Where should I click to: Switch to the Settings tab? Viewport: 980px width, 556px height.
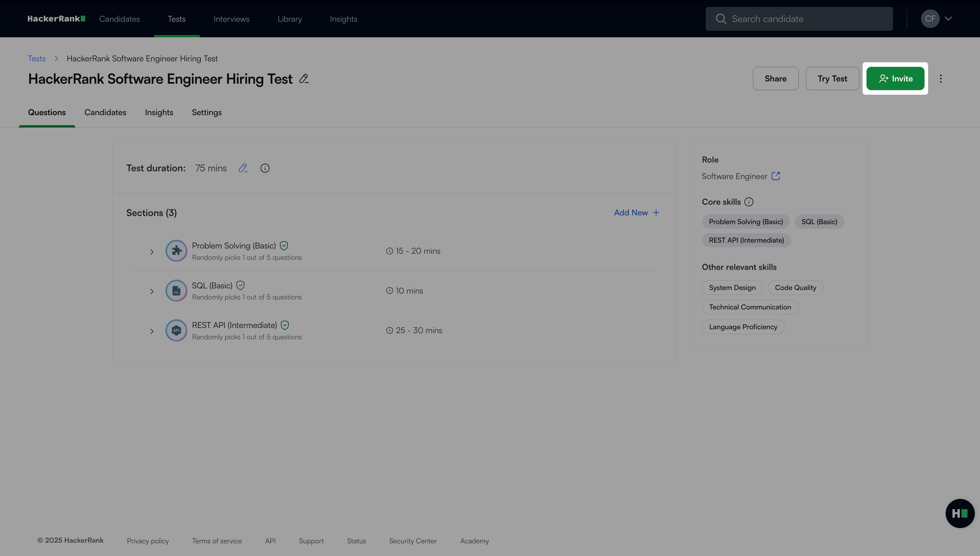click(207, 112)
